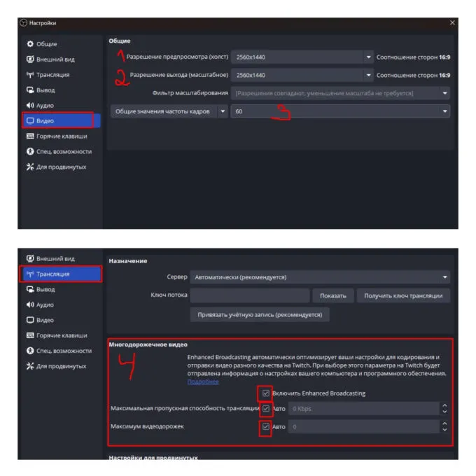The width and height of the screenshot is (476, 476).
Task: Click the gear icon beside Общие in the sidebar
Action: (29, 44)
